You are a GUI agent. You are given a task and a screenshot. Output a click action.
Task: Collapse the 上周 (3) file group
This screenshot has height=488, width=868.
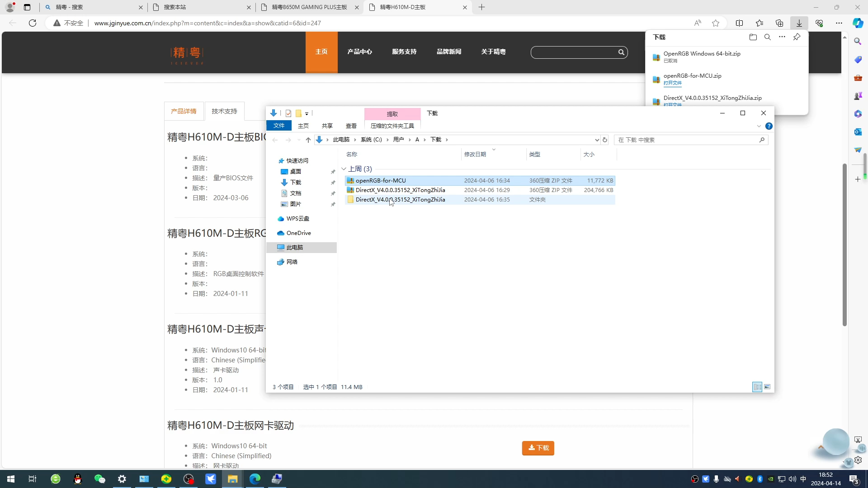point(344,169)
